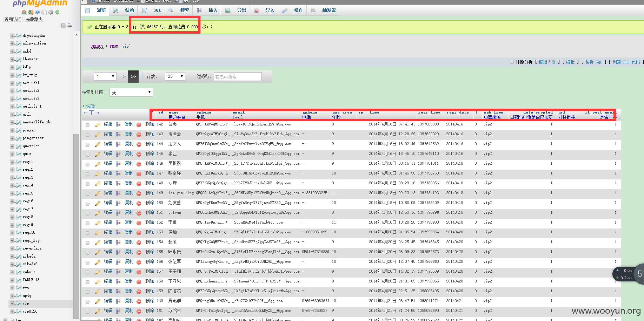
Task: Click the full texts toggle arrows icon
Action: click(x=92, y=112)
